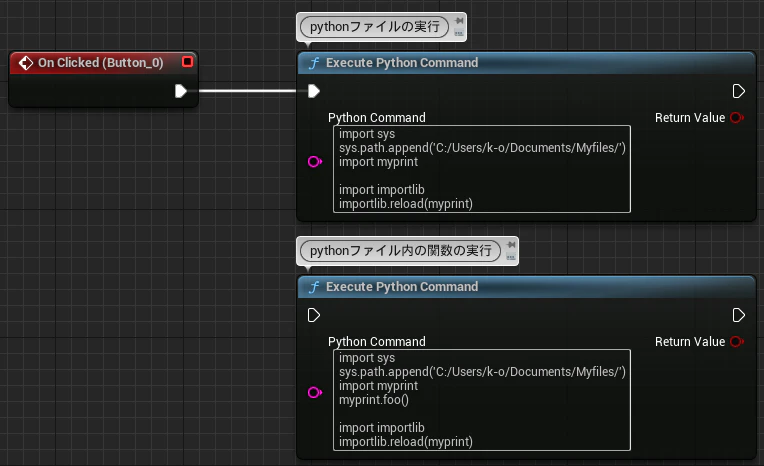
Task: Click exec input pin of bottom Execute Python Command
Action: tap(314, 315)
